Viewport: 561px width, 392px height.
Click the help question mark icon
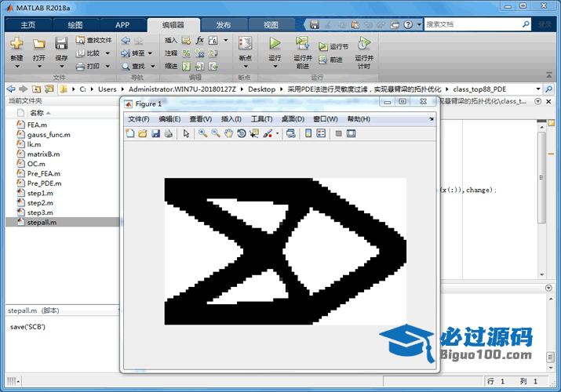(x=408, y=24)
